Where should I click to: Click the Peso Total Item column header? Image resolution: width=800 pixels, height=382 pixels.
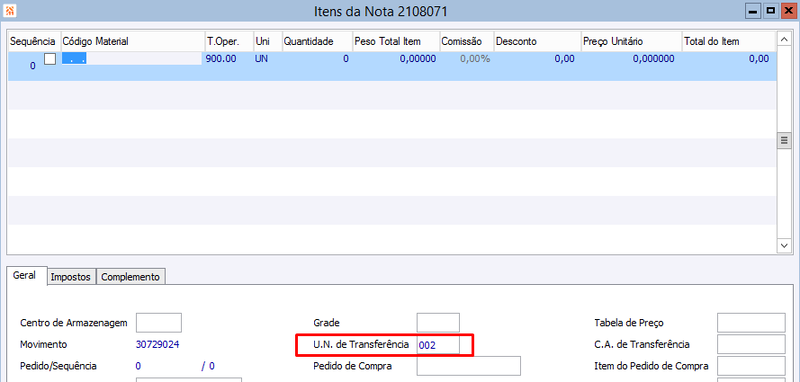pos(395,41)
